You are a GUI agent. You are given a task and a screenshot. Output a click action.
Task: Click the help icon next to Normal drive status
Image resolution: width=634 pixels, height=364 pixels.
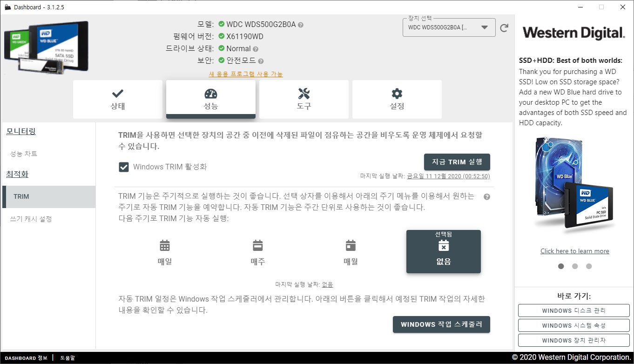(256, 49)
